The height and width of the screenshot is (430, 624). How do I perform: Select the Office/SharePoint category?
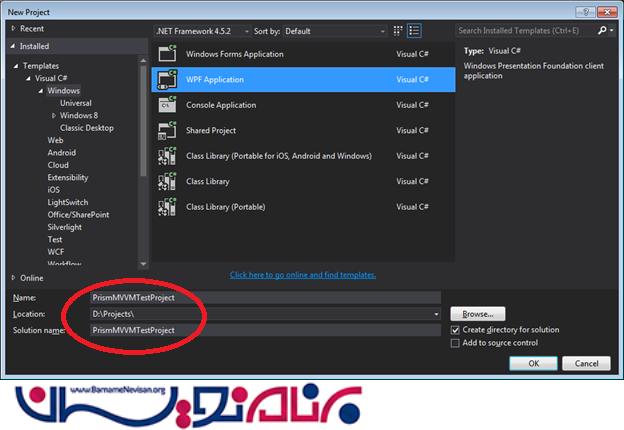(78, 214)
